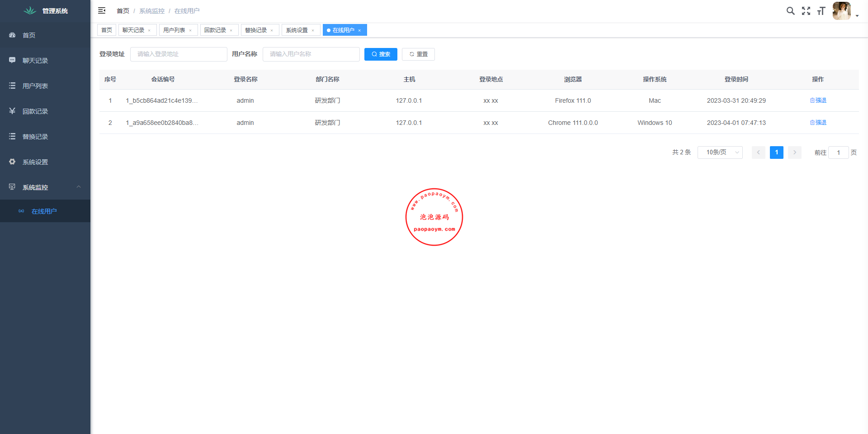Go to 回款记录 sidebar item

35,111
